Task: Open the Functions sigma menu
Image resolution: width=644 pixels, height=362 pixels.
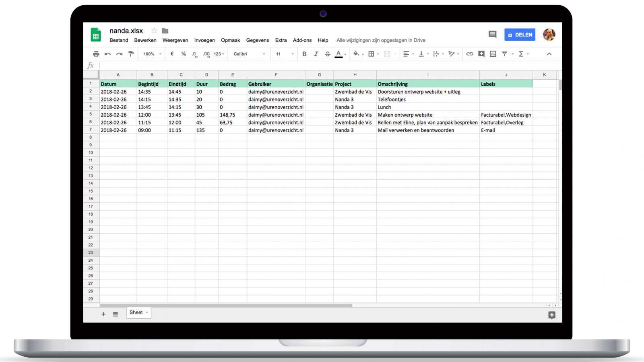Action: tap(523, 54)
